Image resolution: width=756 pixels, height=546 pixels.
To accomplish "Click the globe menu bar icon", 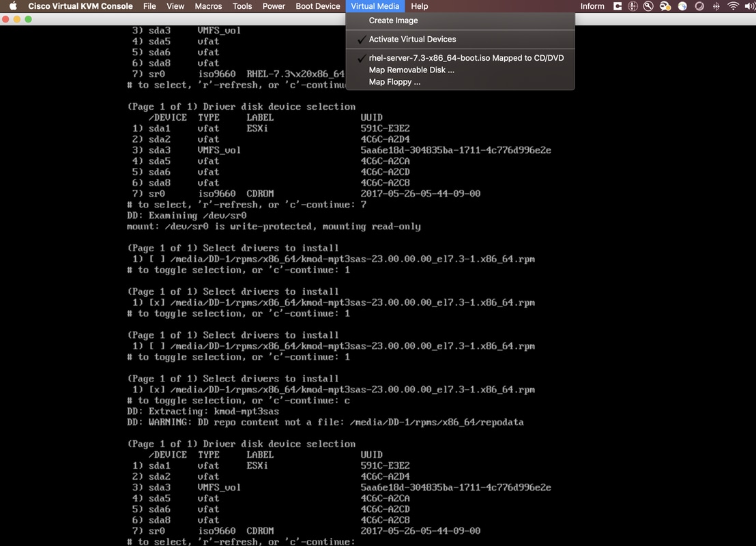I will [x=682, y=6].
